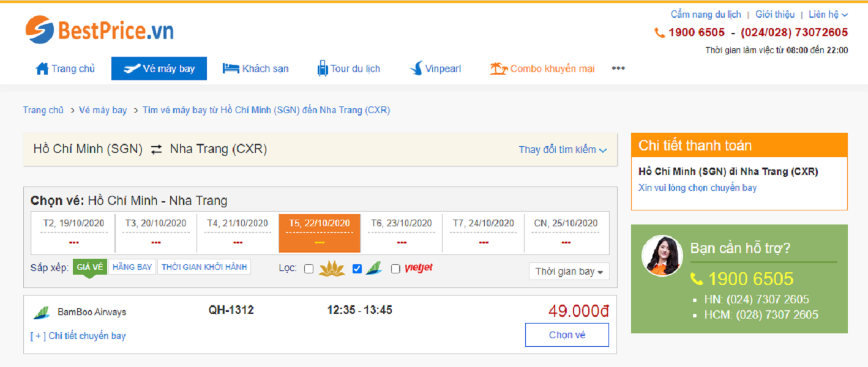Click the support agent avatar photo
This screenshot has height=367, width=868.
pos(662,256)
